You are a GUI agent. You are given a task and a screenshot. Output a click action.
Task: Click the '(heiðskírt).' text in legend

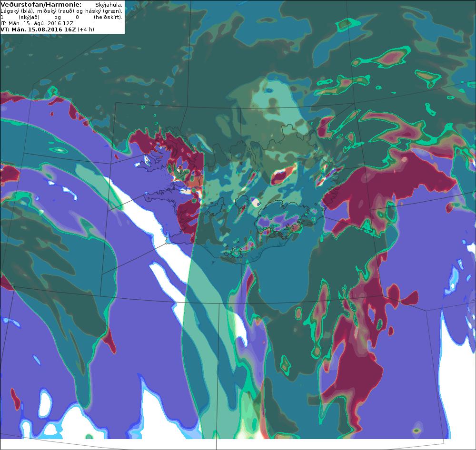coord(108,17)
